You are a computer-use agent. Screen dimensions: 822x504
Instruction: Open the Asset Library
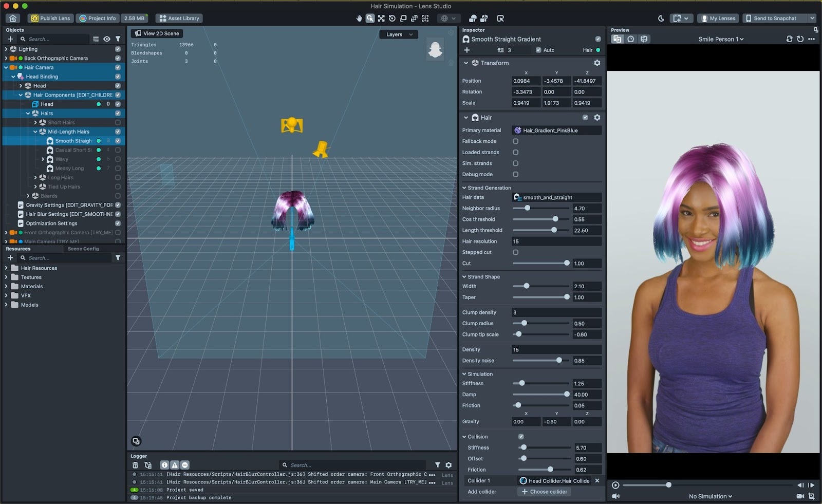pos(179,18)
